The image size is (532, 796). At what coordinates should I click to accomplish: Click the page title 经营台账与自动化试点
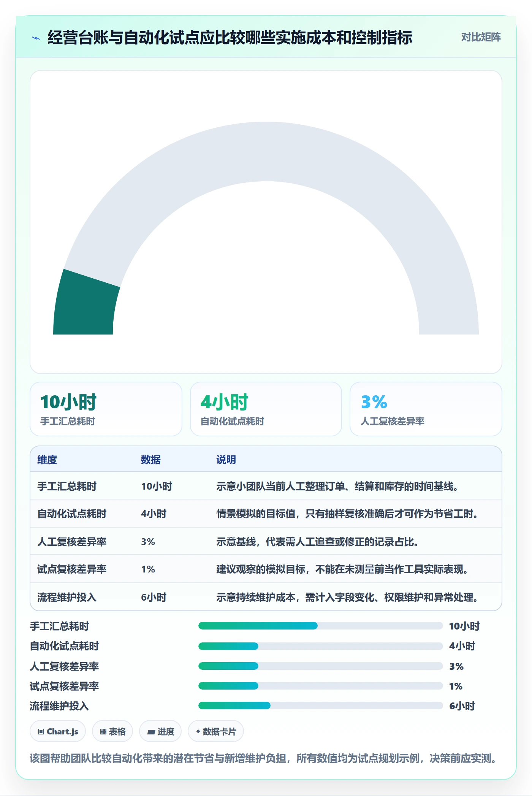click(230, 38)
